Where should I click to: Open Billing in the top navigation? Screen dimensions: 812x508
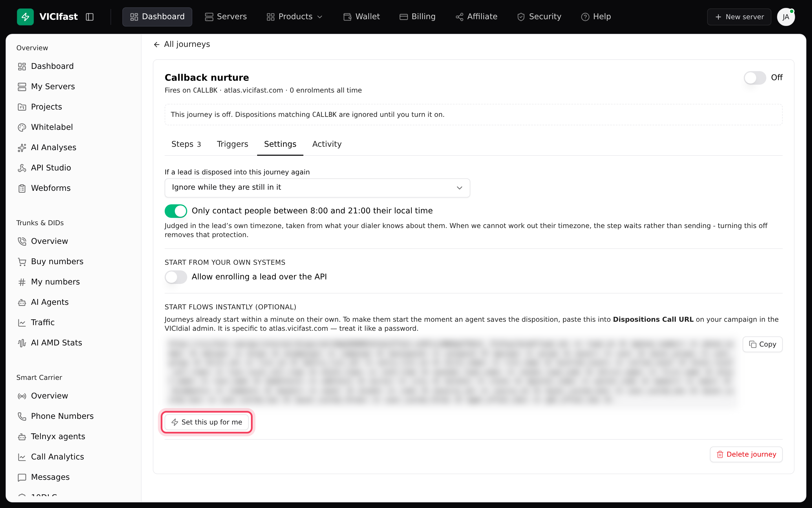pyautogui.click(x=417, y=17)
